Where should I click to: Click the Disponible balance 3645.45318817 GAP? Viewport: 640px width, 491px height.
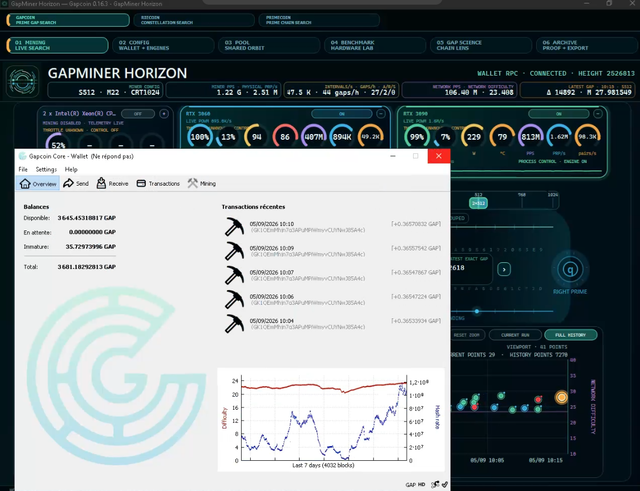coord(87,218)
